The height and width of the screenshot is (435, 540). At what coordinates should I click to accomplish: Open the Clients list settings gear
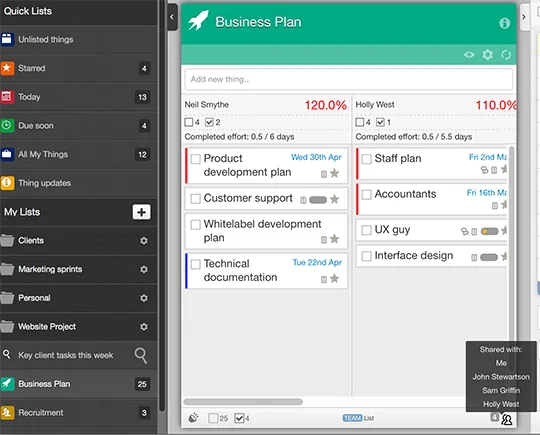click(x=144, y=240)
